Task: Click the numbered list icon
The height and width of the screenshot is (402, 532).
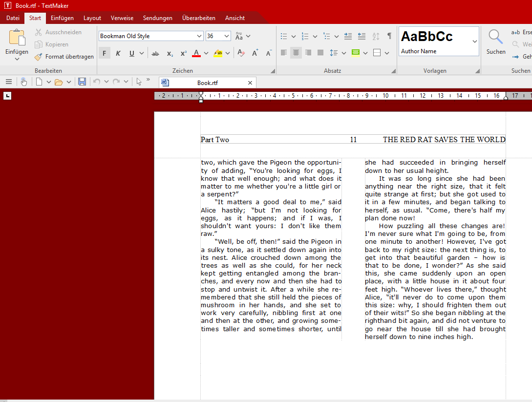Action: (x=305, y=36)
